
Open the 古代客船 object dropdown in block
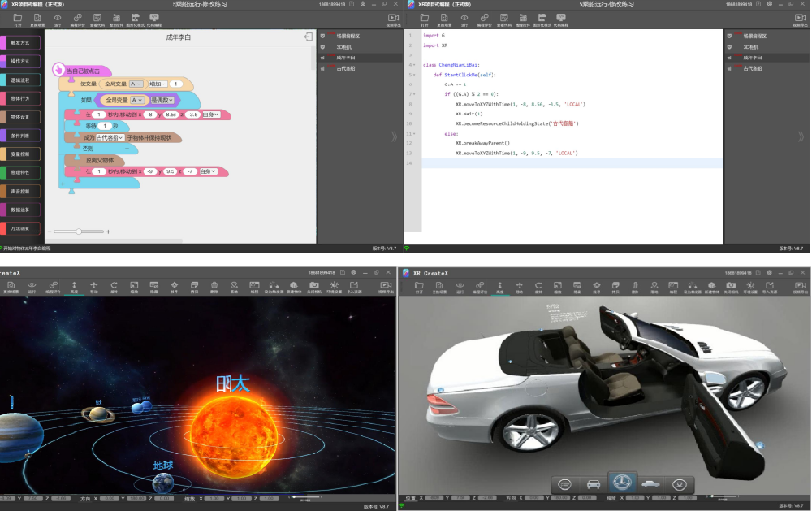click(109, 138)
